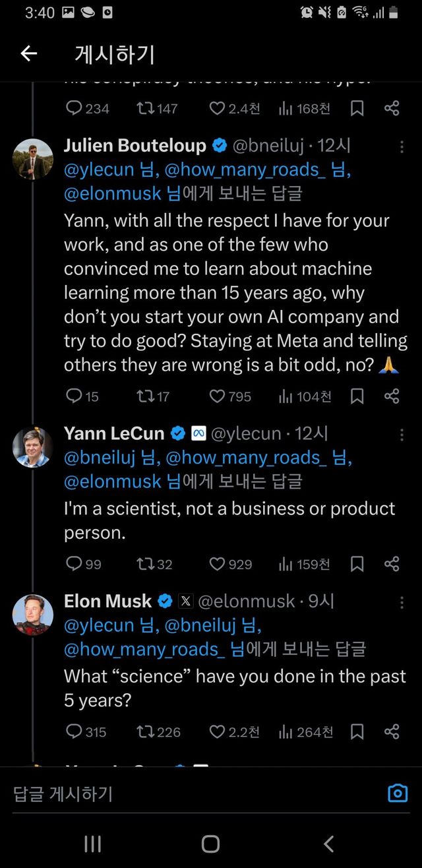Open more options for Elon Musk's tweet
This screenshot has height=868, width=422.
pos(402,602)
